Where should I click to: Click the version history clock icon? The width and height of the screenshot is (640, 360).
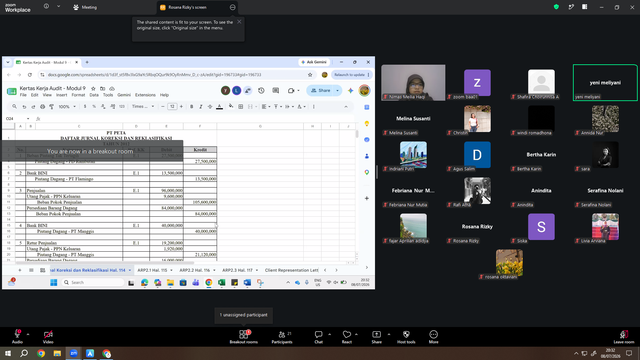point(261,91)
